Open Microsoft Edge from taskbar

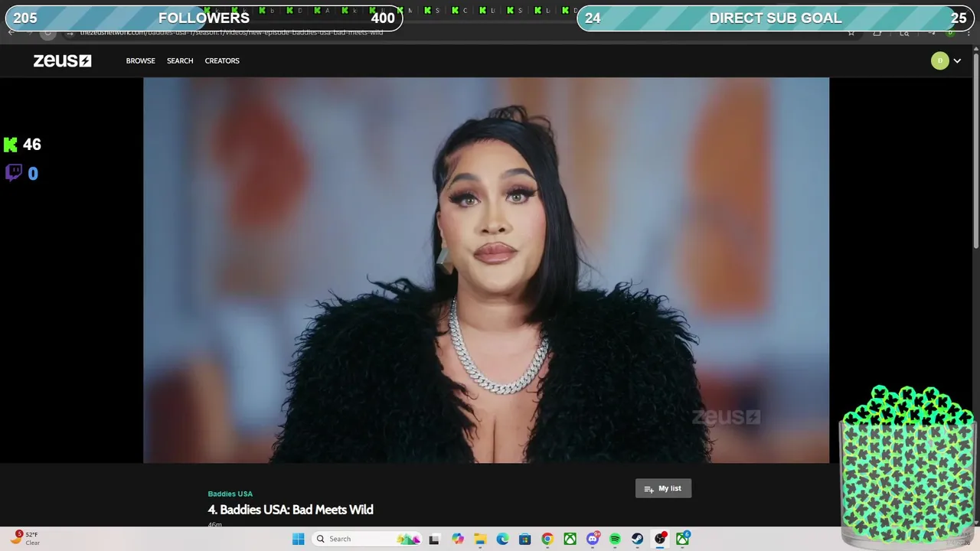(x=502, y=539)
